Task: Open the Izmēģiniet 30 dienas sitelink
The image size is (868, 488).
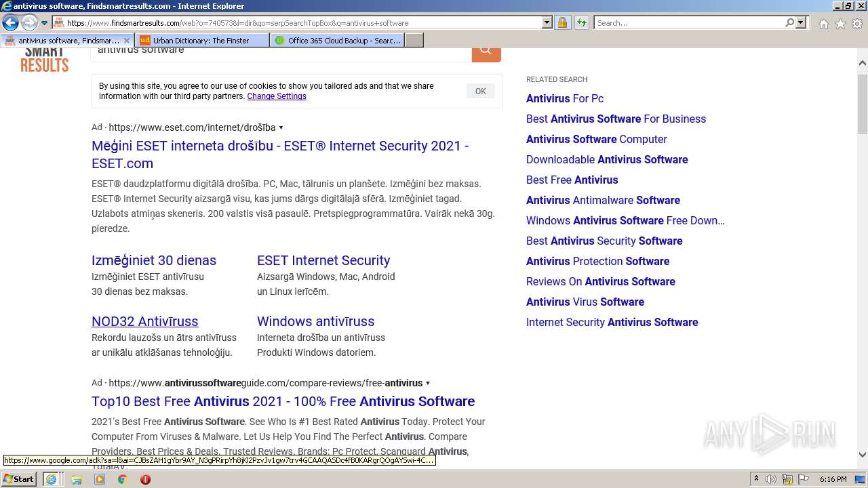Action: click(x=154, y=260)
